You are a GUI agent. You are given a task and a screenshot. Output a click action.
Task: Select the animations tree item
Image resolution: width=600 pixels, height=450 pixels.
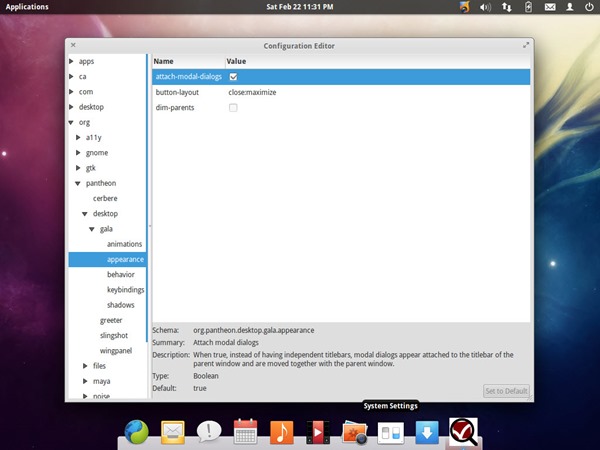click(x=124, y=244)
